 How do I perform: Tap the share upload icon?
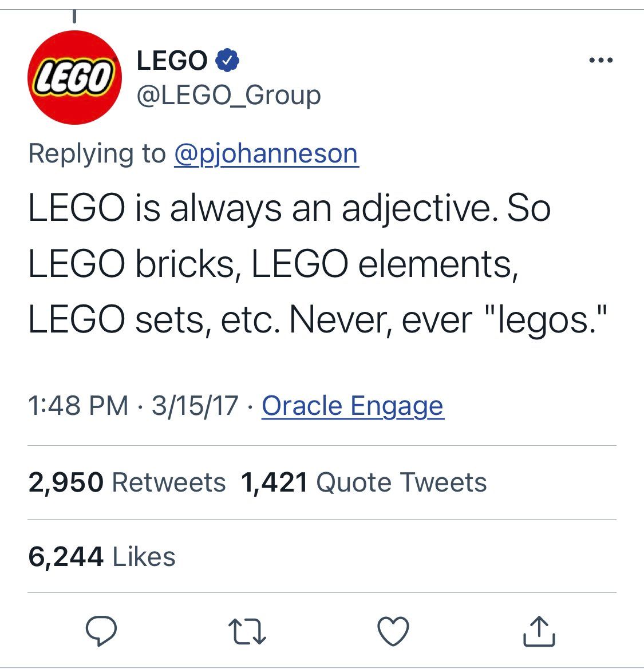[x=539, y=631]
